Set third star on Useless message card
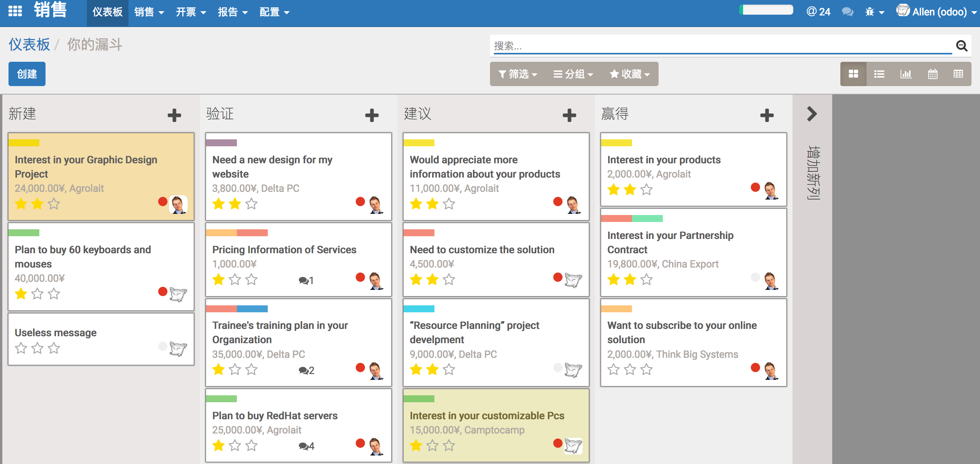This screenshot has height=464, width=980. coord(54,349)
